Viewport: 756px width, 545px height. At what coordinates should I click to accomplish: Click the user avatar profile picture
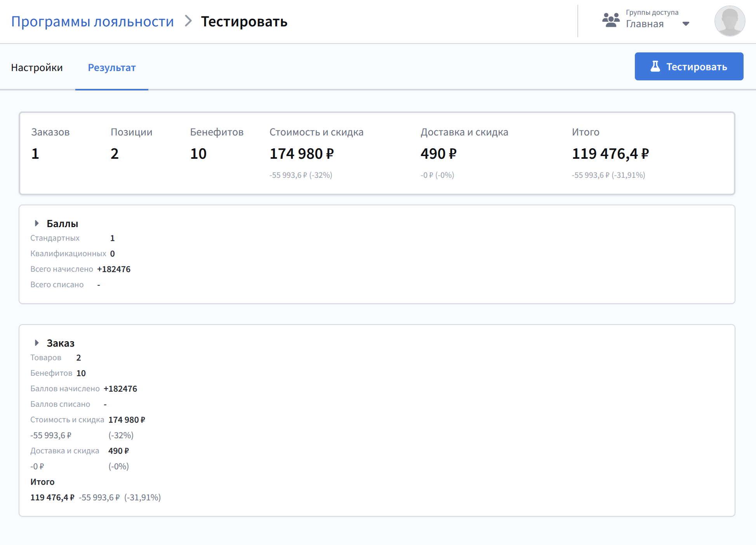coord(729,21)
